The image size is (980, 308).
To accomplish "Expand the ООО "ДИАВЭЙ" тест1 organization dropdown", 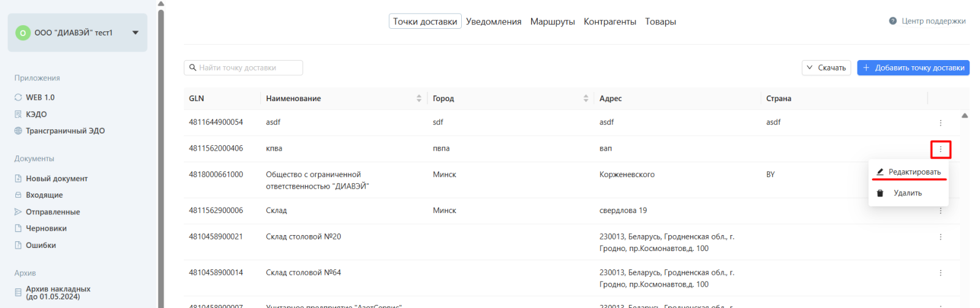I will coord(135,32).
